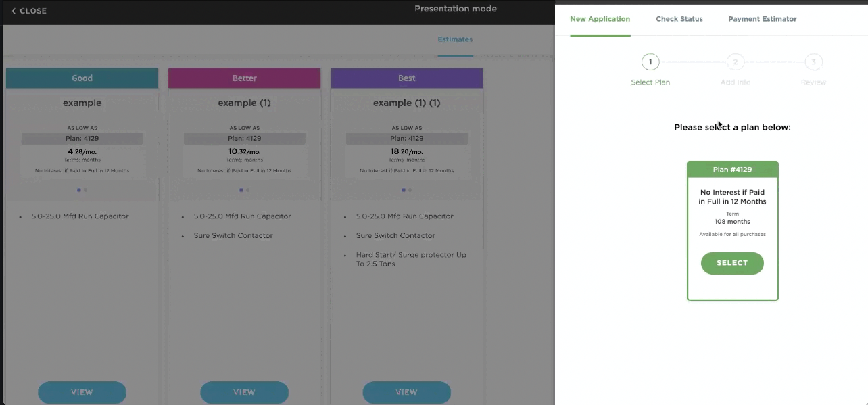Click VIEW under the Good estimate
This screenshot has height=405, width=868.
click(x=82, y=392)
